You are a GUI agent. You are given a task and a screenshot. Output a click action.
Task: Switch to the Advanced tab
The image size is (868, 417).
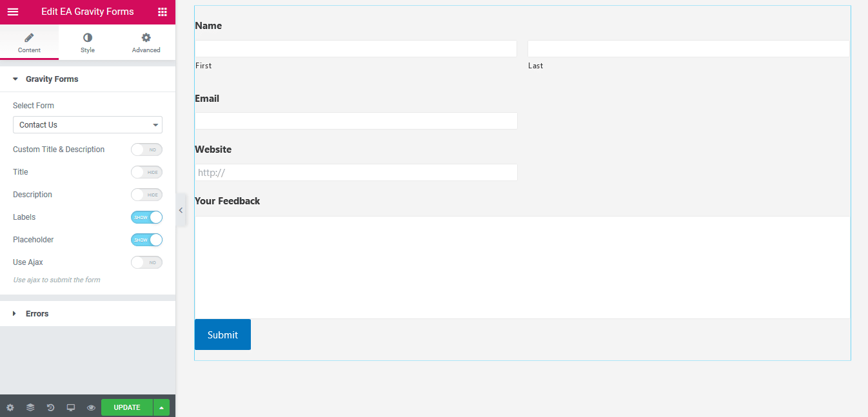(146, 42)
